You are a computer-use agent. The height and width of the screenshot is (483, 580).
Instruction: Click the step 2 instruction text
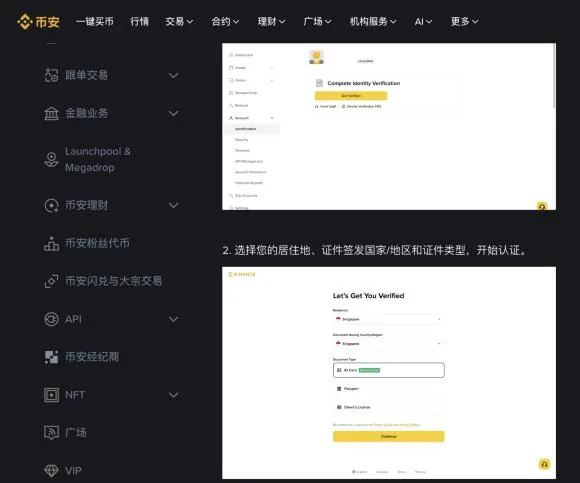tap(375, 250)
